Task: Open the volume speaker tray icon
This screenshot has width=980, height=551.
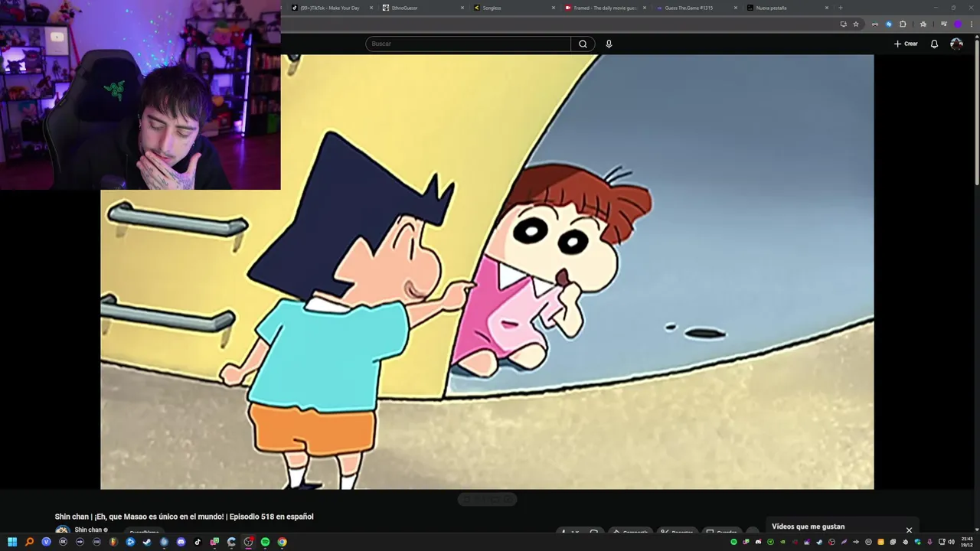Action: 952,542
